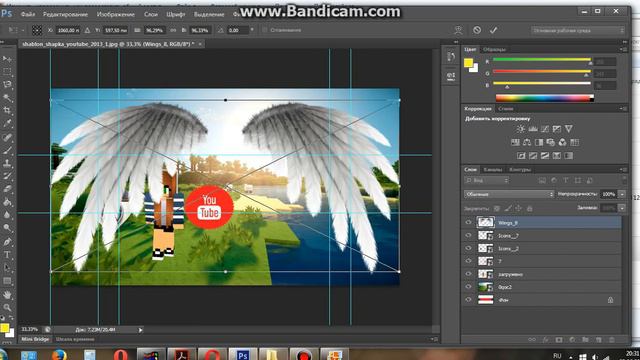Add an Exposure adjustment
This screenshot has width=640, height=360.
[557, 129]
